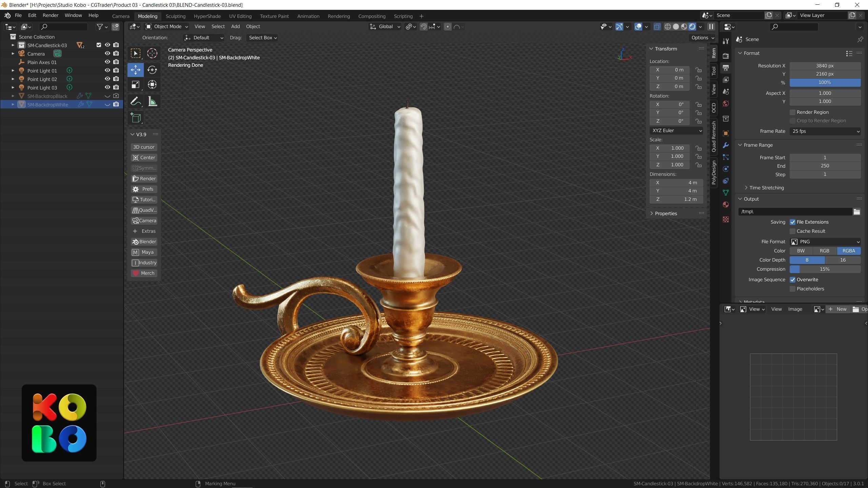The width and height of the screenshot is (868, 488).
Task: Activate the Scale tool
Action: (136, 85)
